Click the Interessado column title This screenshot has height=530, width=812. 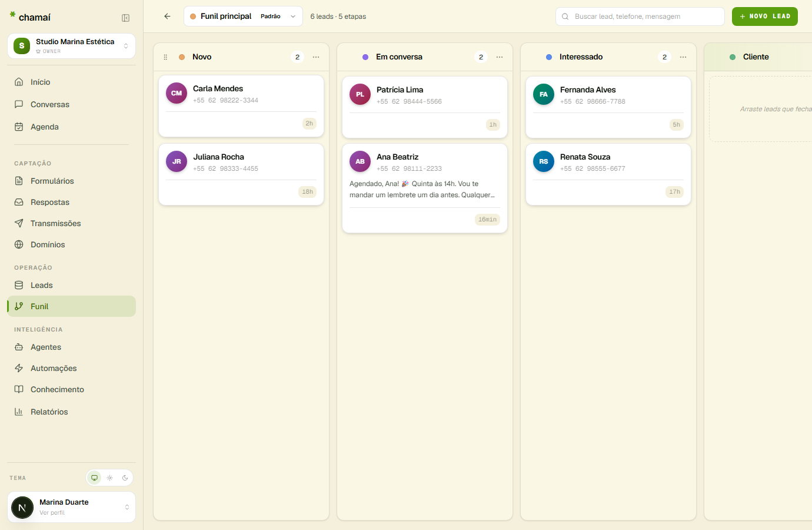581,57
